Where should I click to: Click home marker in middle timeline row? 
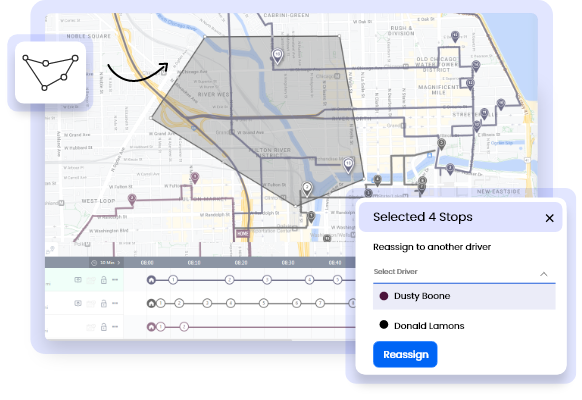click(x=151, y=304)
